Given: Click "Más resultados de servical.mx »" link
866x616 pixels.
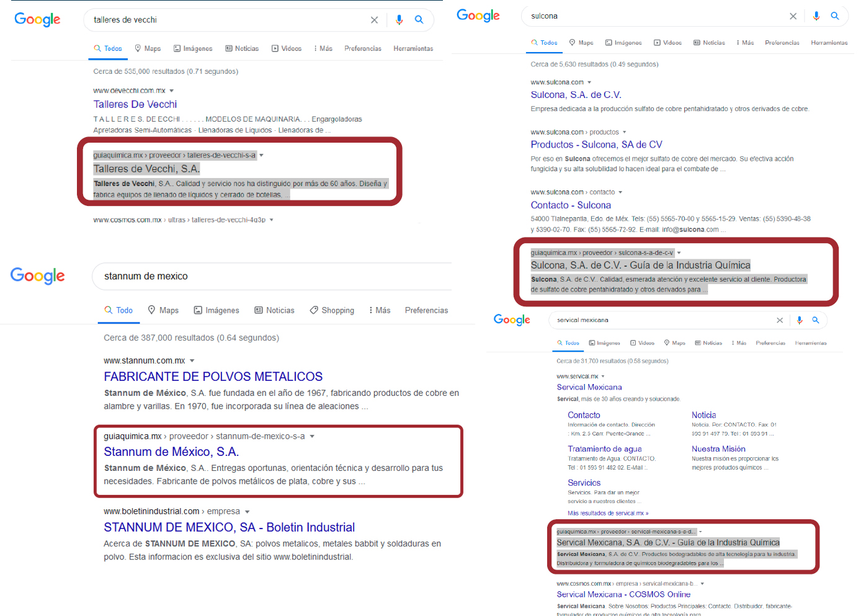Looking at the screenshot, I should pos(608,513).
